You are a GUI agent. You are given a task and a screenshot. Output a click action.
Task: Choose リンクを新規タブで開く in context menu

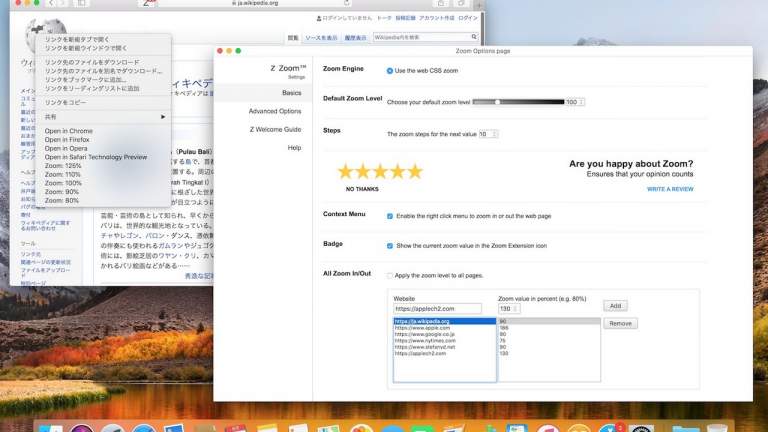tap(77, 39)
